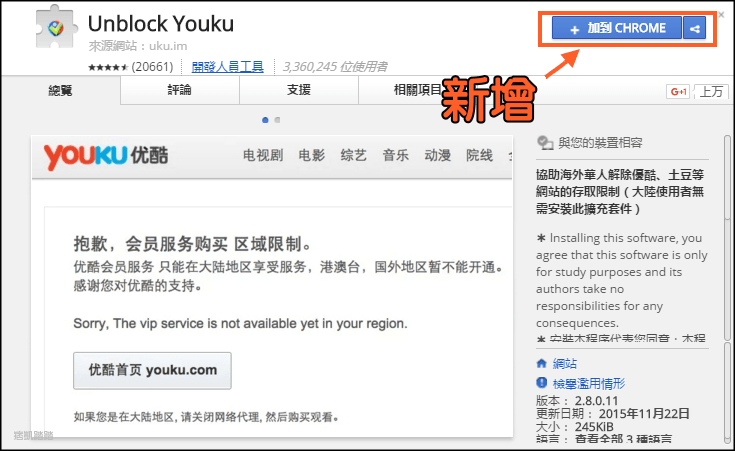Open the 開發人員工具 category link
Image resolution: width=735 pixels, height=451 pixels.
[x=227, y=67]
